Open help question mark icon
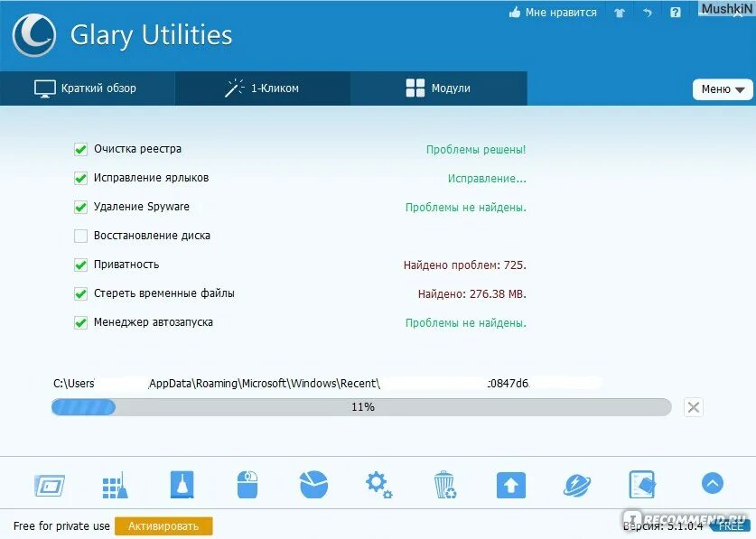This screenshot has width=756, height=539. point(676,13)
